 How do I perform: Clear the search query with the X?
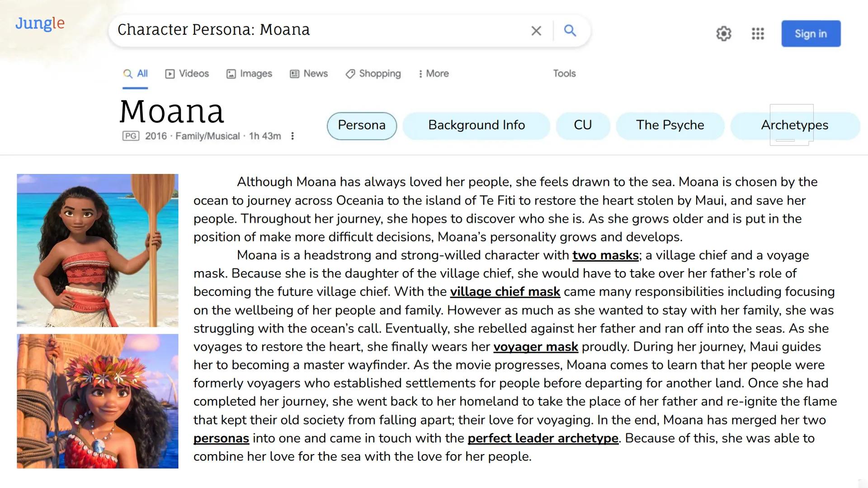536,31
